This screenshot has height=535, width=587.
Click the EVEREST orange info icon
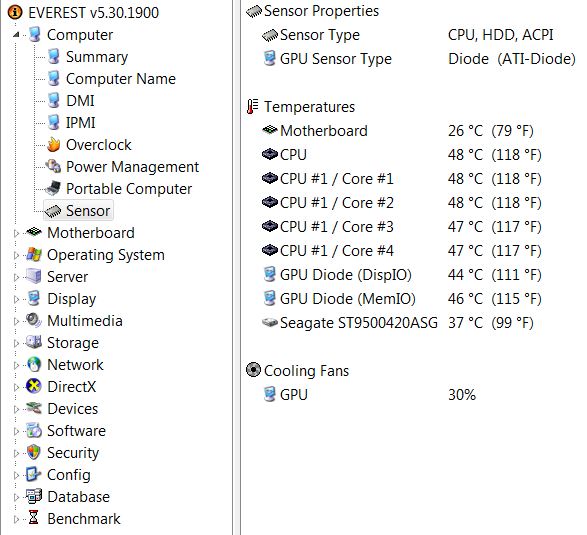click(x=15, y=13)
